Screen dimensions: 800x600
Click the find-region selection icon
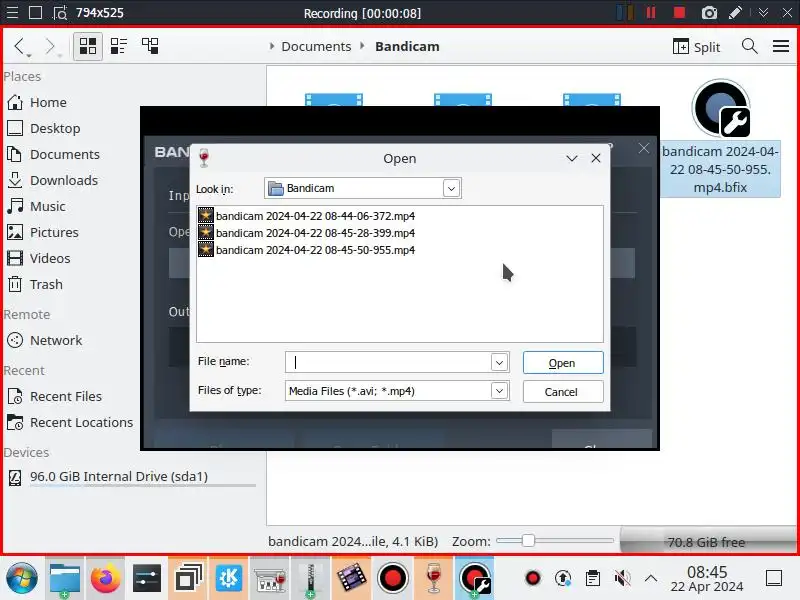pyautogui.click(x=60, y=13)
